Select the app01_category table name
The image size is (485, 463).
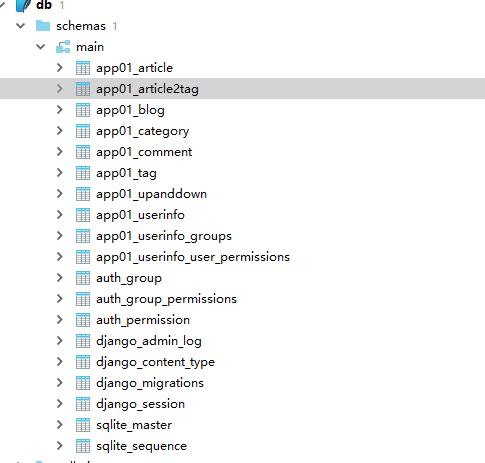click(142, 131)
